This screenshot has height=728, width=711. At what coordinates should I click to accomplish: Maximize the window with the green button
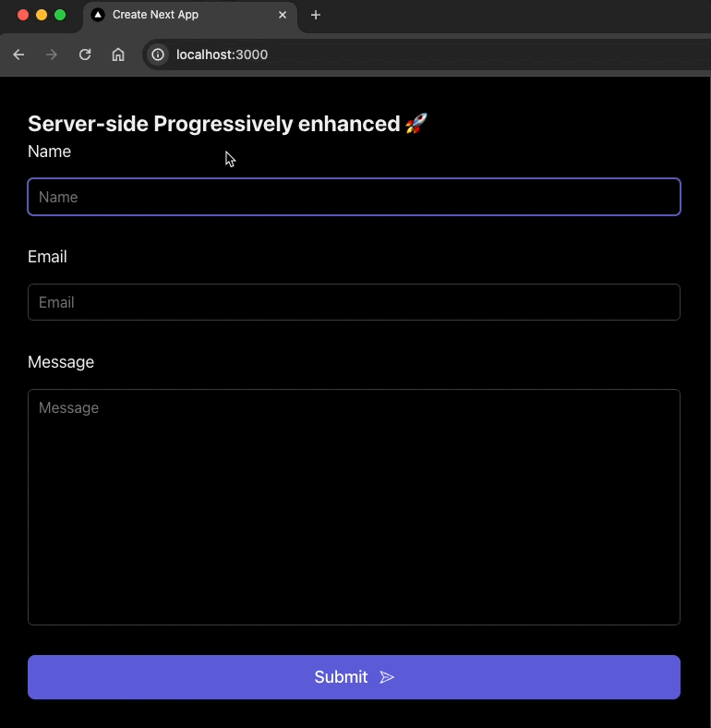(60, 15)
